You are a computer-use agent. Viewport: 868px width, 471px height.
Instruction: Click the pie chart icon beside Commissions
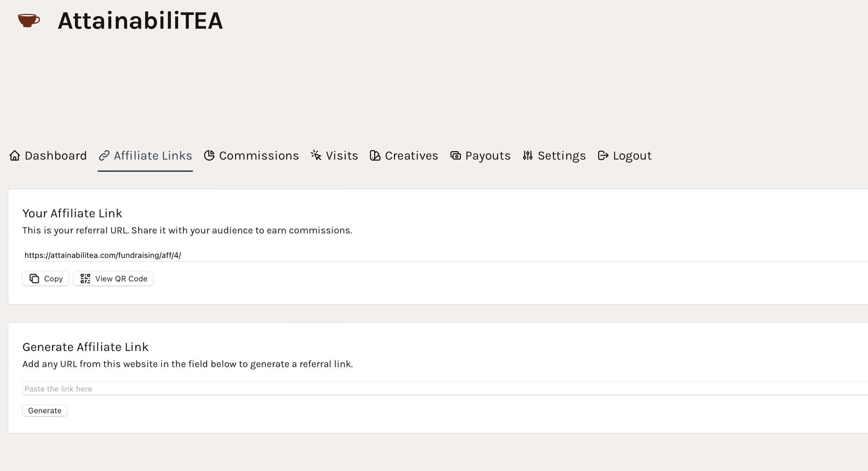pos(209,155)
